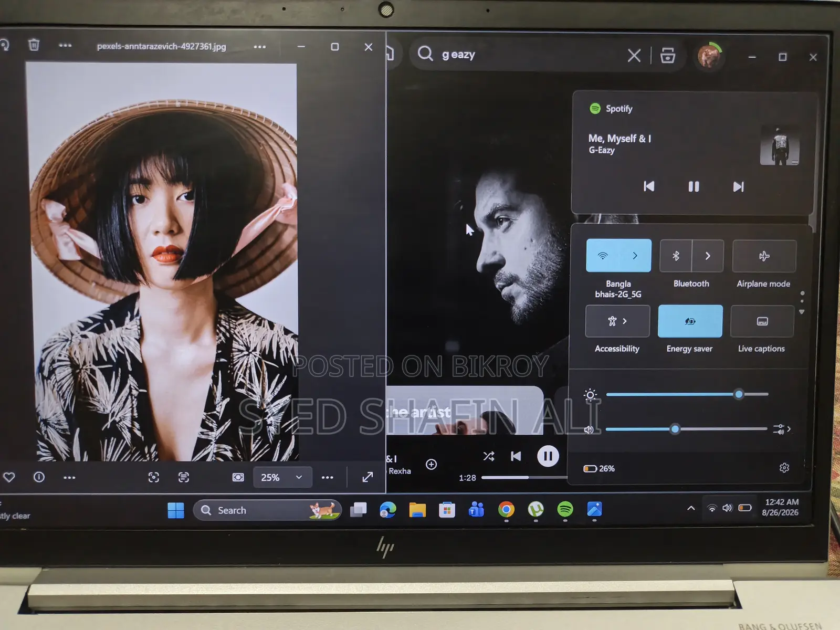
Task: Skip to previous track in Spotify player bar
Action: (516, 456)
